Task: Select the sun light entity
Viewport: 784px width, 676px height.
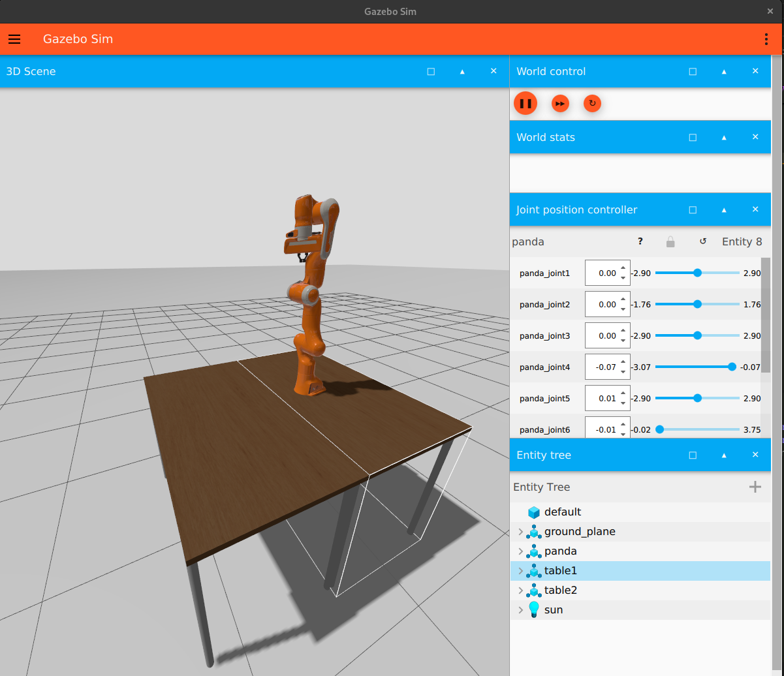Action: [640, 610]
